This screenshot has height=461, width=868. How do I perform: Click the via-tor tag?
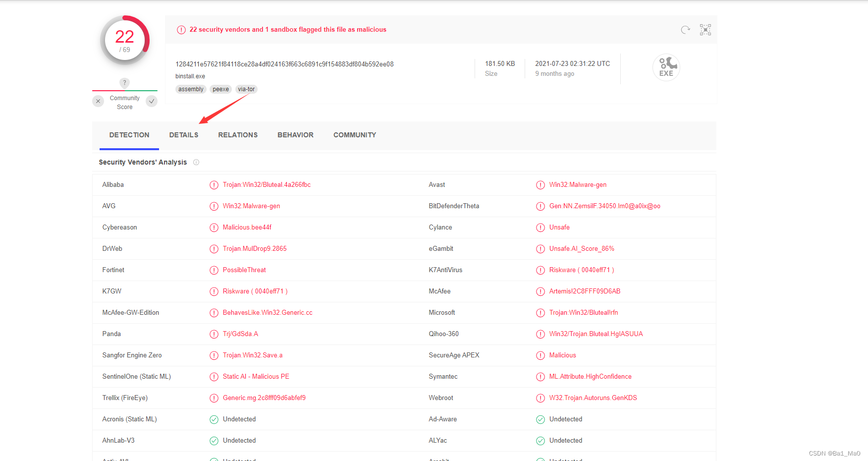tap(246, 89)
